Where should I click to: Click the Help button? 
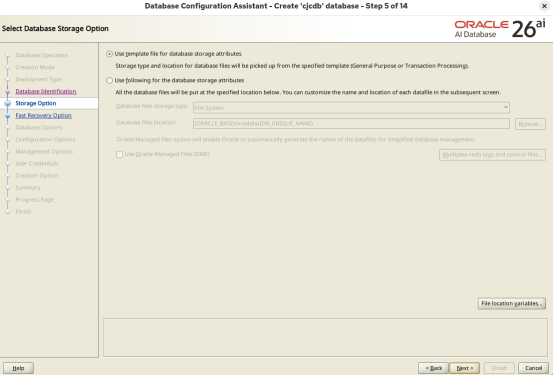click(18, 368)
